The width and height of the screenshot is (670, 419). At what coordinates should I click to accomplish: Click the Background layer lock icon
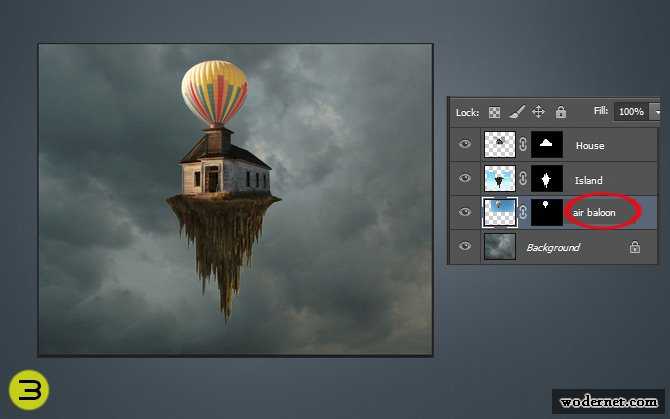point(634,247)
